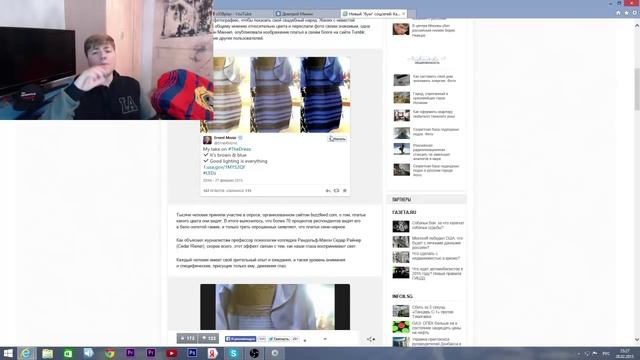Open Internet Explorer from the taskbar
The width and height of the screenshot is (640, 360).
point(26,353)
